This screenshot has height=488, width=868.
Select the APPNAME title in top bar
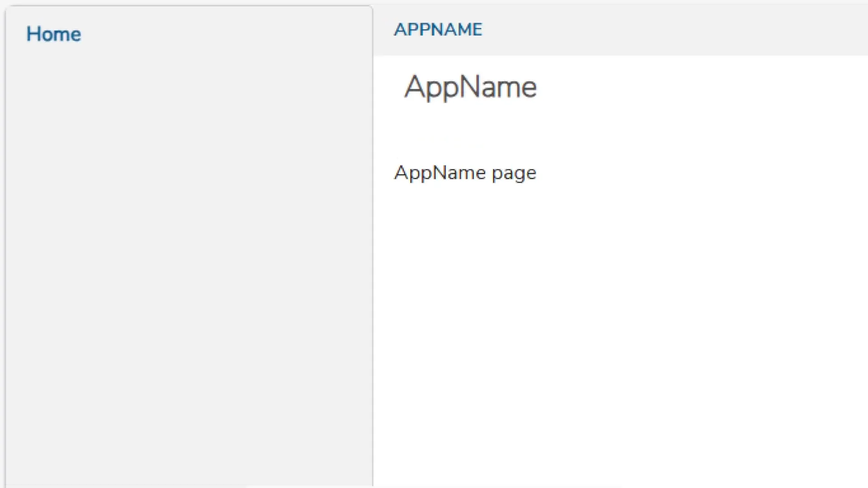click(x=438, y=30)
